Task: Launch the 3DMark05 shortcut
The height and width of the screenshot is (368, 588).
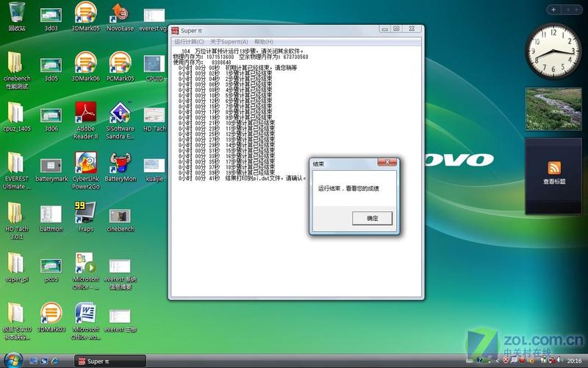Action: point(85,16)
